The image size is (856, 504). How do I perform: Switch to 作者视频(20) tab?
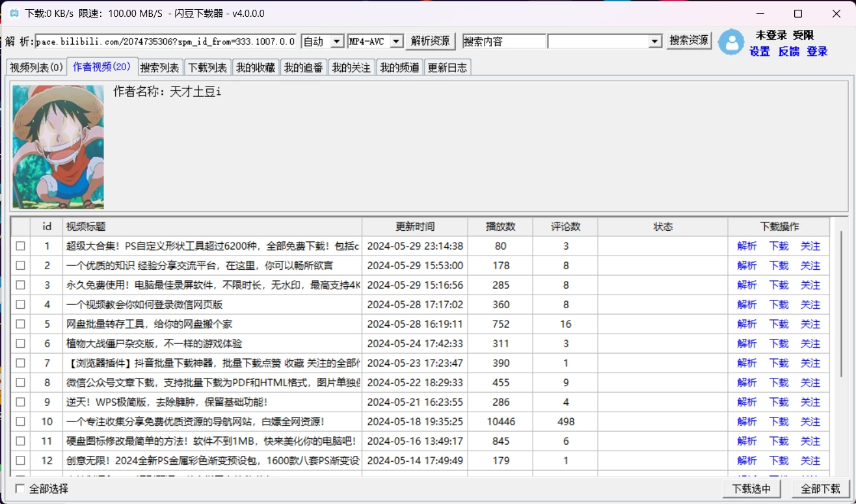point(101,66)
